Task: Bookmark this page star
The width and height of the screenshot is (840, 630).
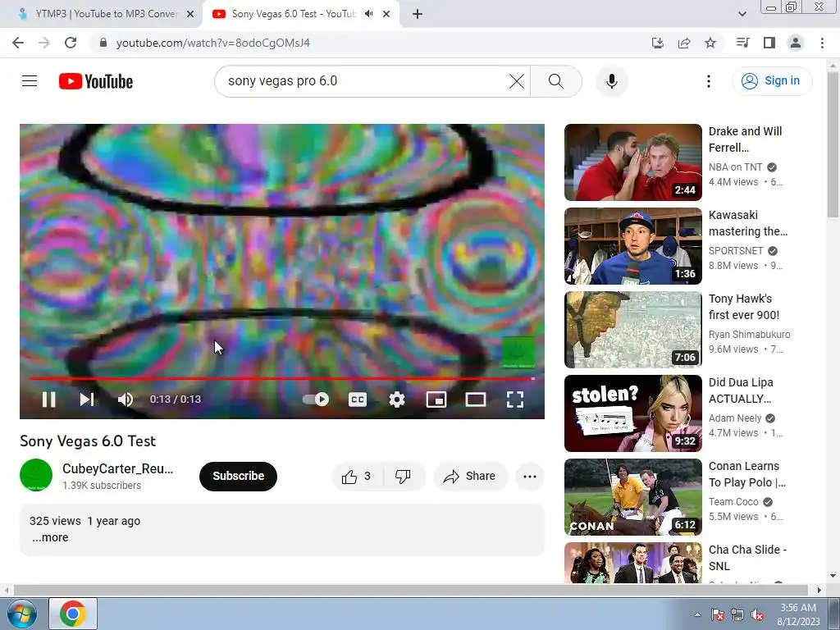Action: click(710, 43)
